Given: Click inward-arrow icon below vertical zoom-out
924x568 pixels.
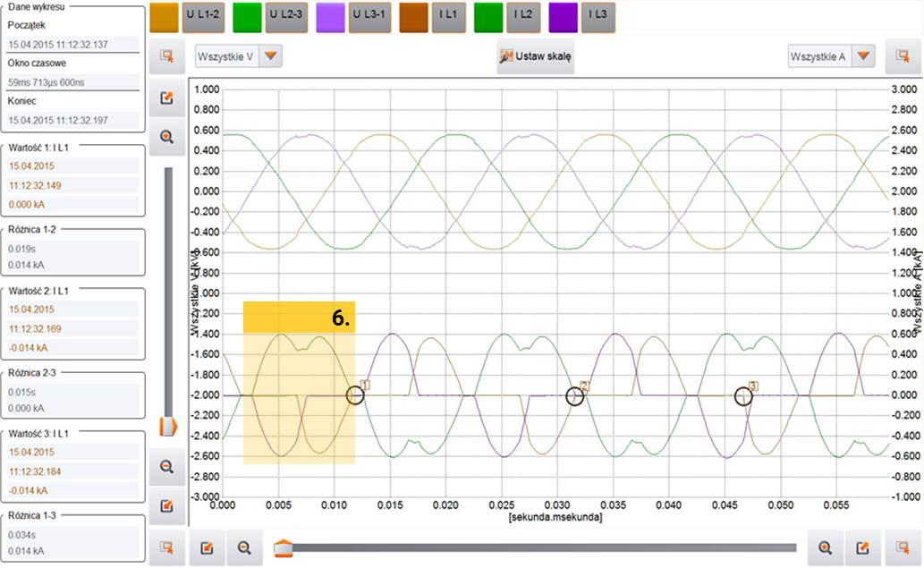Looking at the screenshot, I should click(165, 506).
